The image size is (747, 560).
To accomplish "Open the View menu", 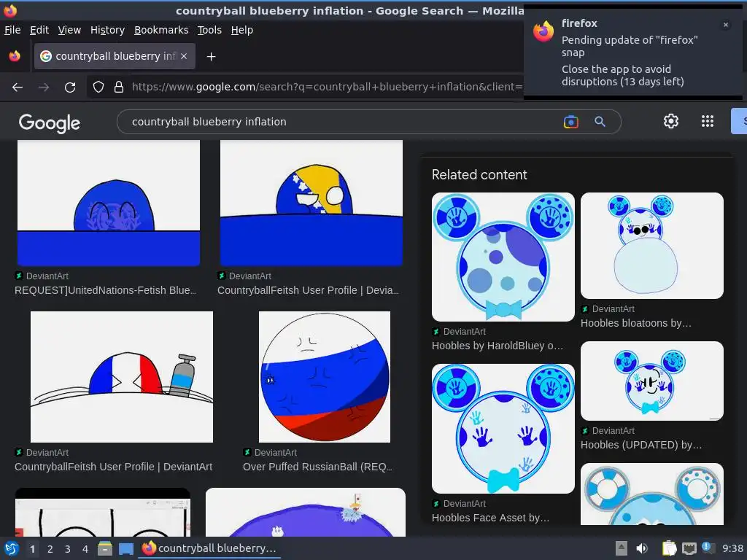I will pos(69,30).
